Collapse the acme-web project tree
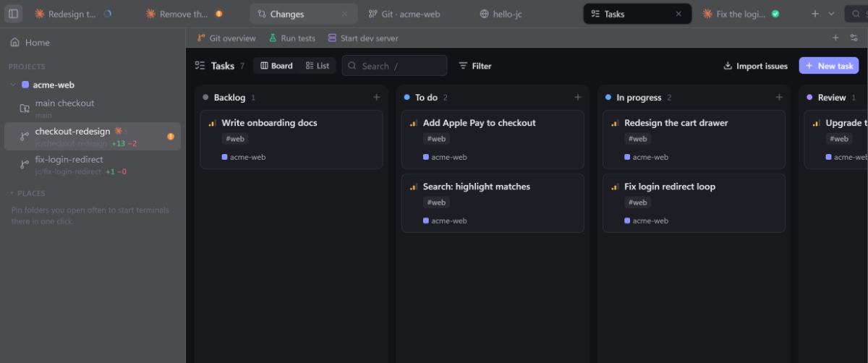This screenshot has height=363, width=868. click(13, 85)
